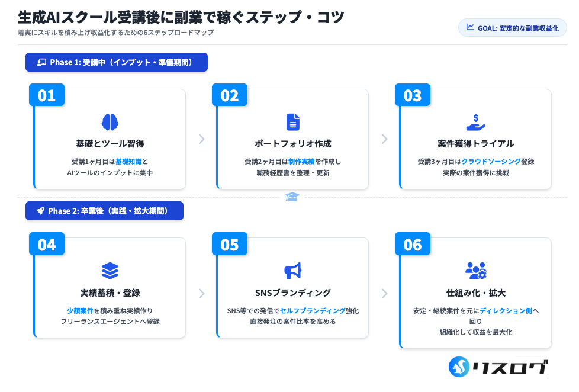Image resolution: width=579 pixels, height=392 pixels.
Task: Click the chevron arrow between steps 02 and 03
Action: point(384,139)
